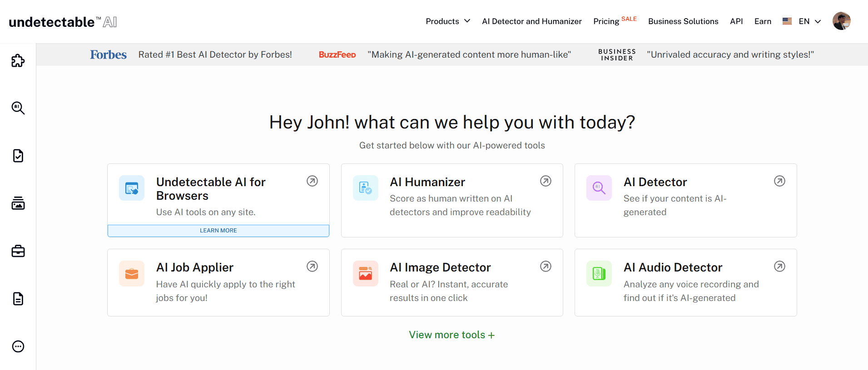This screenshot has height=370, width=868.
Task: Open the AI Humanizer title link
Action: click(427, 182)
